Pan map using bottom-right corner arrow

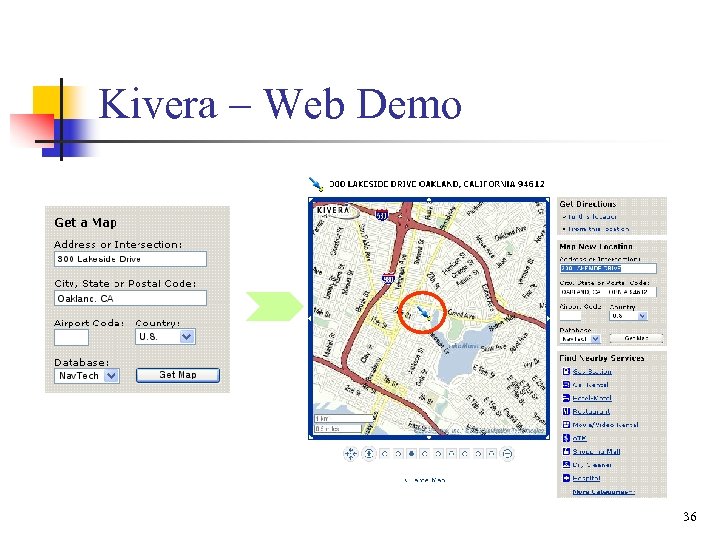pos(547,437)
